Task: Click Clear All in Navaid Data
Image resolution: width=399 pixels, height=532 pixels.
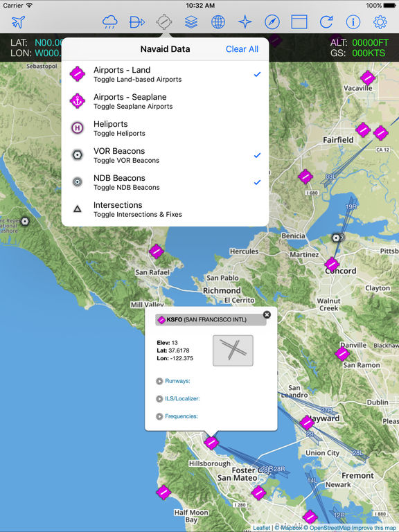Action: (x=242, y=49)
